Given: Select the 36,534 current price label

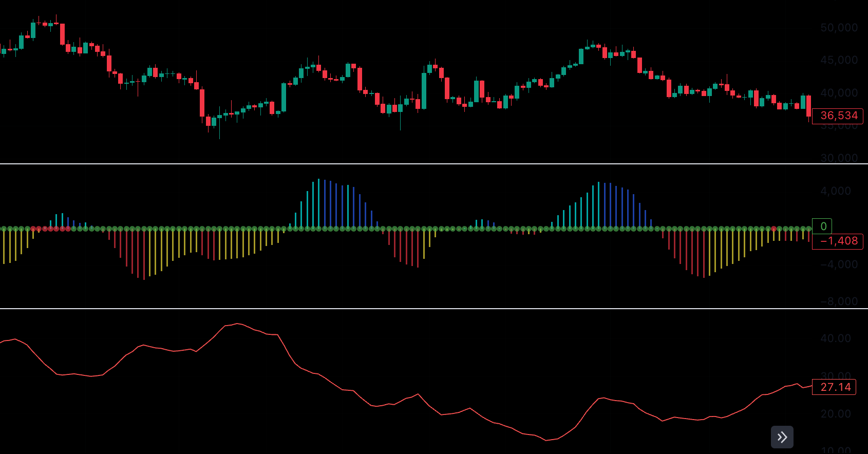Looking at the screenshot, I should (x=838, y=116).
